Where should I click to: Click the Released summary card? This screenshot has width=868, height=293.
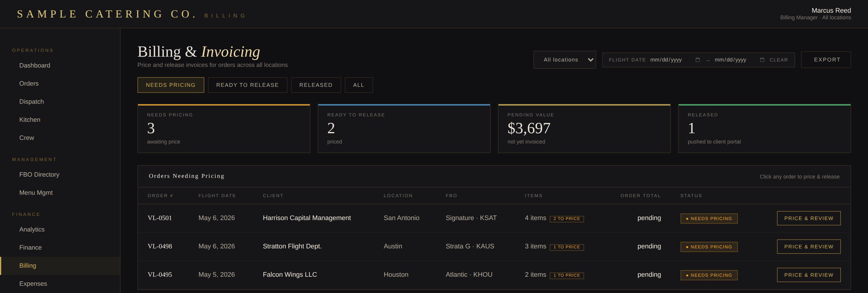coord(764,128)
